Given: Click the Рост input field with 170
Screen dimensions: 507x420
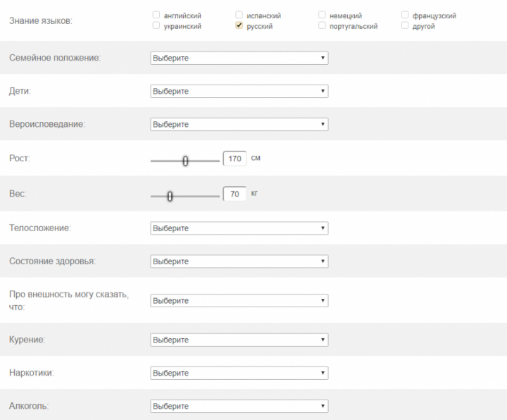Looking at the screenshot, I should [x=234, y=159].
